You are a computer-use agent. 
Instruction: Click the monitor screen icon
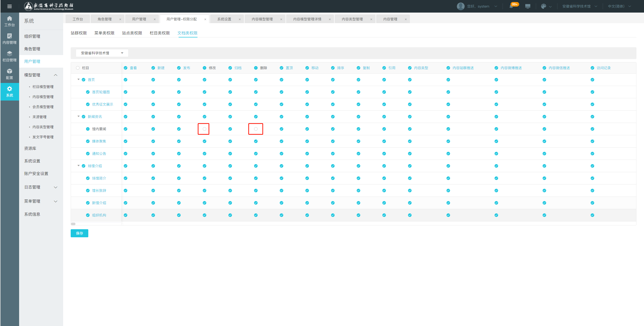pos(528,6)
